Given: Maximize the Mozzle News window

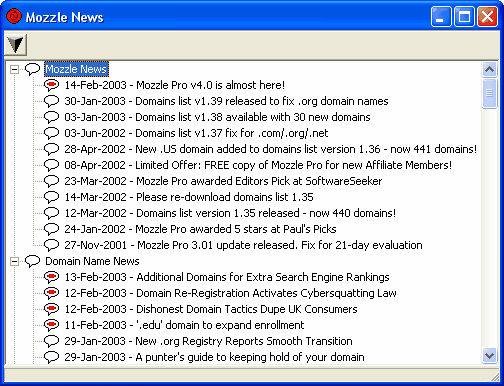Looking at the screenshot, I should point(464,17).
